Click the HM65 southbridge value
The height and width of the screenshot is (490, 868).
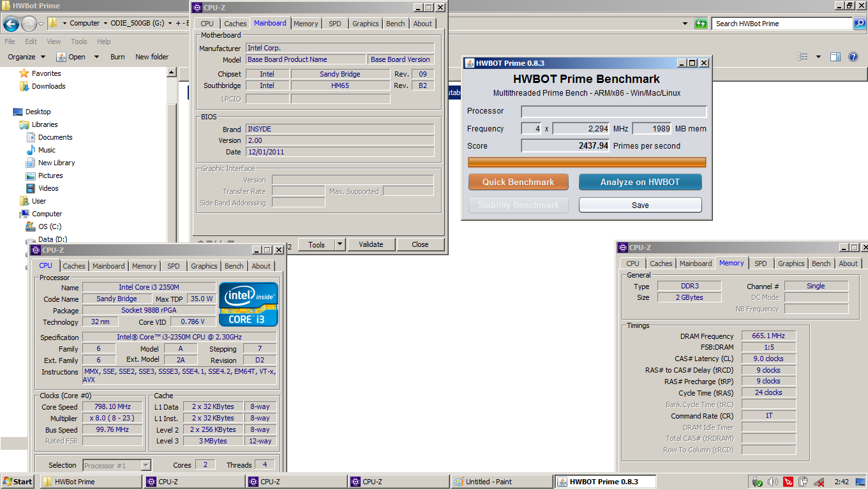pyautogui.click(x=340, y=85)
